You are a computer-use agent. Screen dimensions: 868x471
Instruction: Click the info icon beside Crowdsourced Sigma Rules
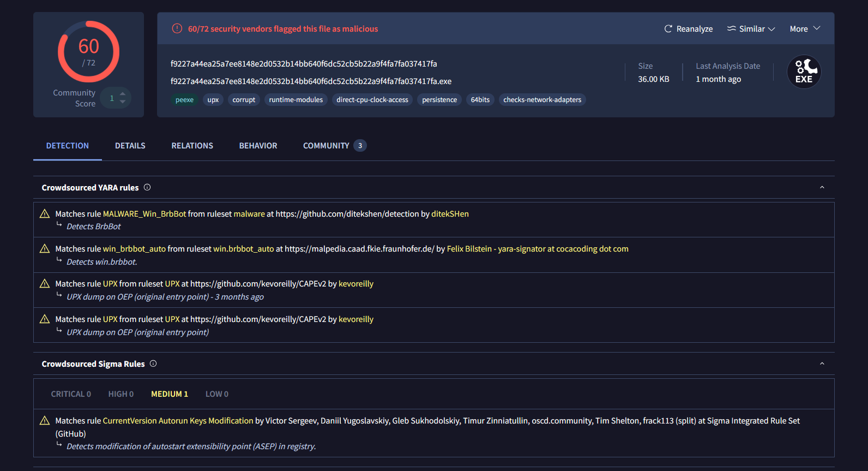tap(153, 364)
